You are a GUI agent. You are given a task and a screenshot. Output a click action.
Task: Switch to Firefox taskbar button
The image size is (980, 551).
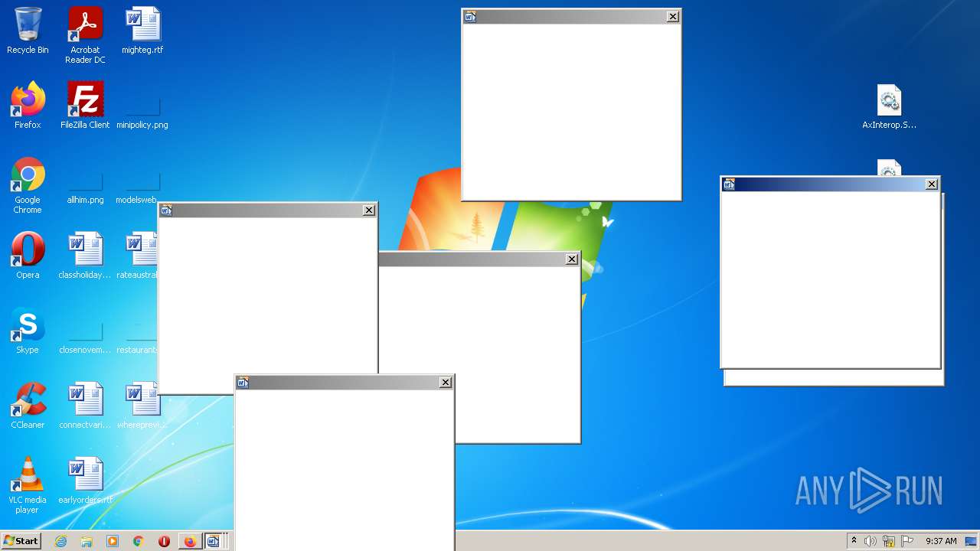tap(190, 541)
